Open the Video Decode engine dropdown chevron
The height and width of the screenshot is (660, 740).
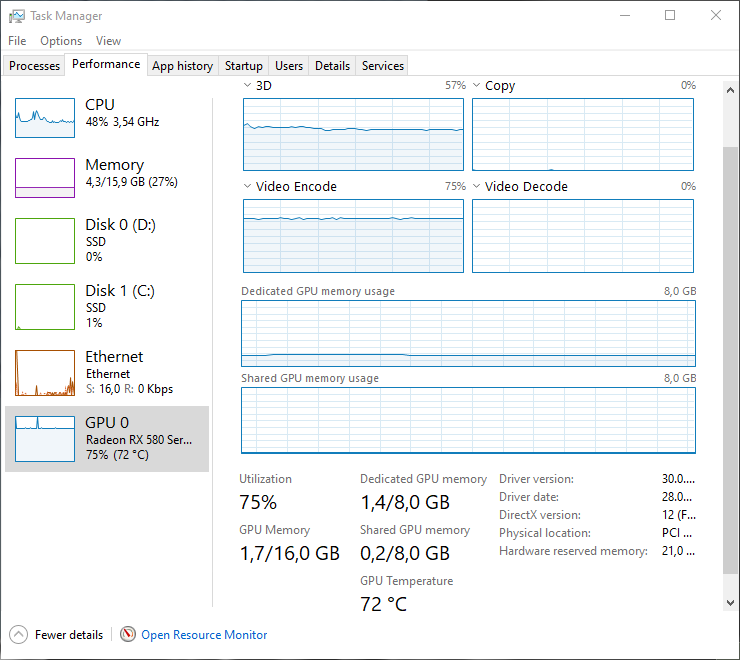477,186
